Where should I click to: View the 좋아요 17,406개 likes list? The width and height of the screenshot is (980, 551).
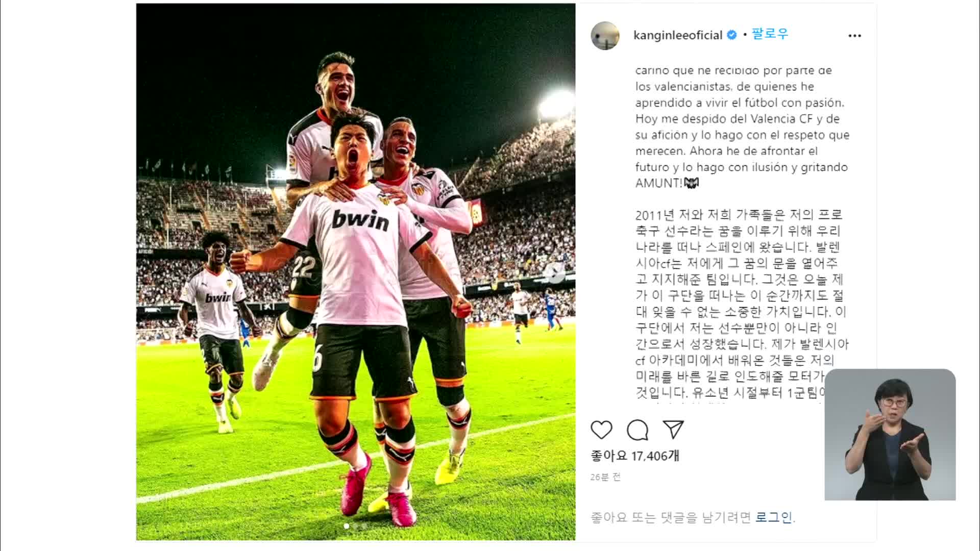tap(635, 456)
